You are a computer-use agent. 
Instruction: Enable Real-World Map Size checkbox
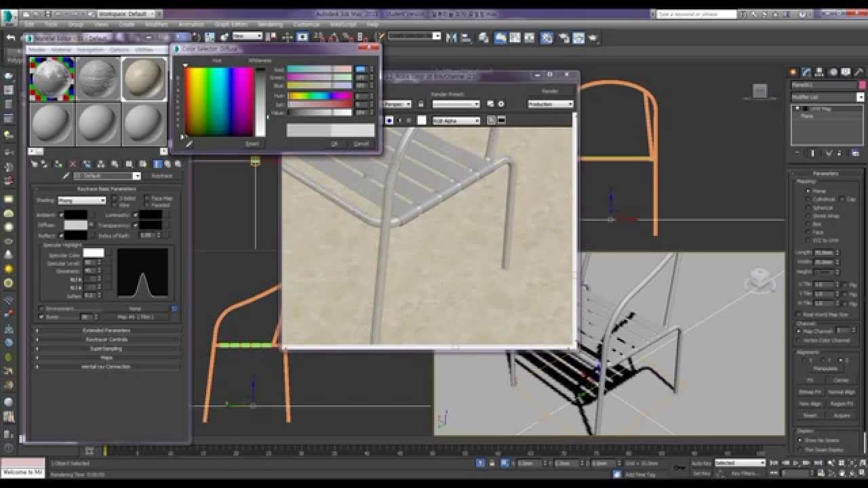(800, 314)
